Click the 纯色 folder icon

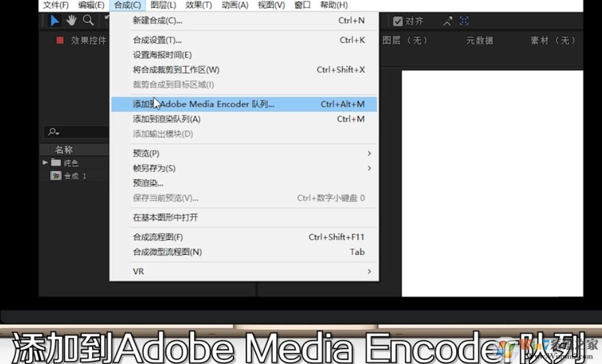click(57, 162)
